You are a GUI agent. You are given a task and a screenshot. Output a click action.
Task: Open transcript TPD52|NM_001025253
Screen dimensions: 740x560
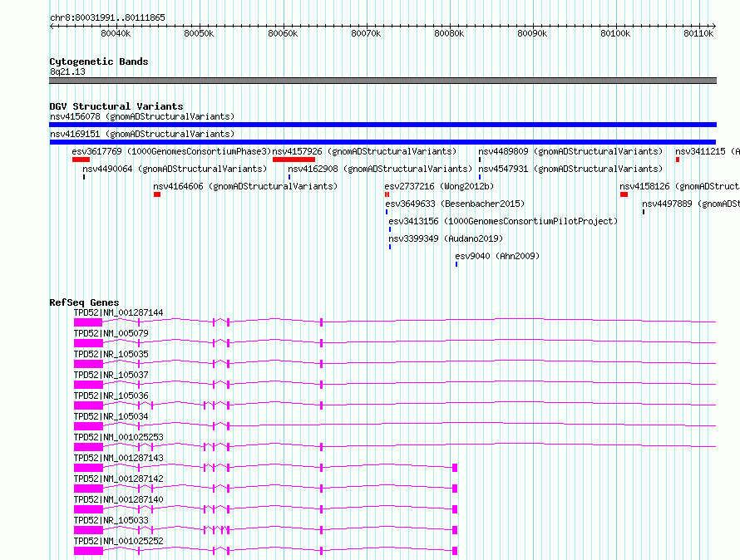tap(118, 437)
